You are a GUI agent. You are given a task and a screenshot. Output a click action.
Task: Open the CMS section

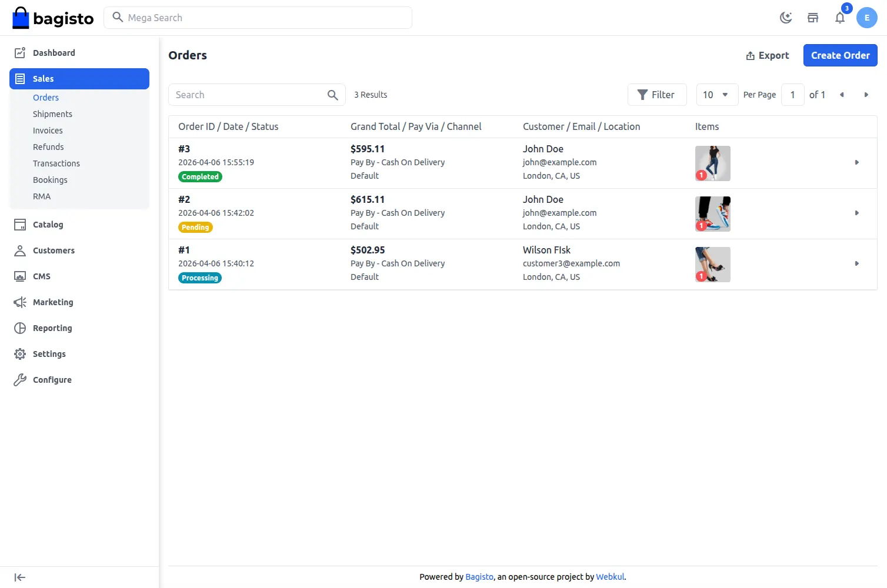point(41,276)
